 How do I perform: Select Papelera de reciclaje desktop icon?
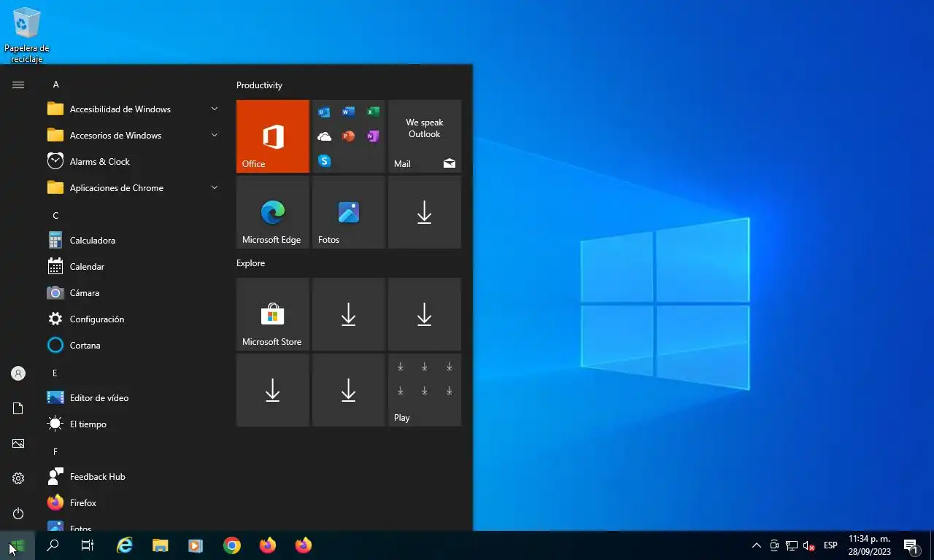click(x=27, y=35)
